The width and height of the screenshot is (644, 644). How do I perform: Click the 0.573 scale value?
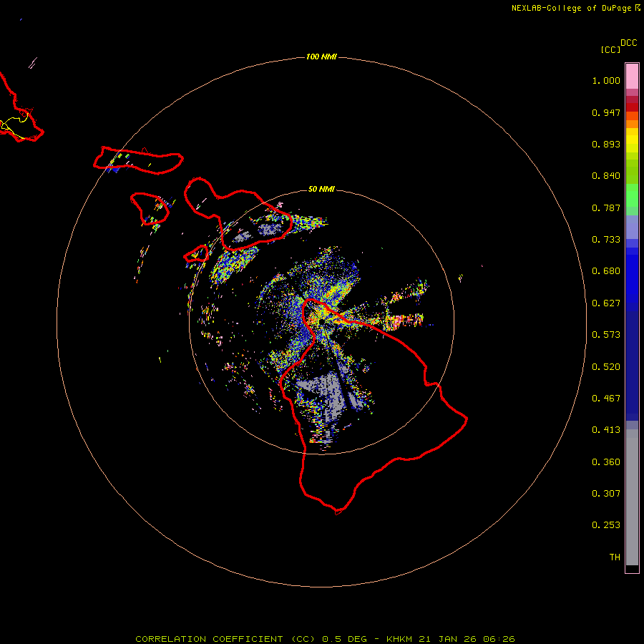[x=606, y=335]
